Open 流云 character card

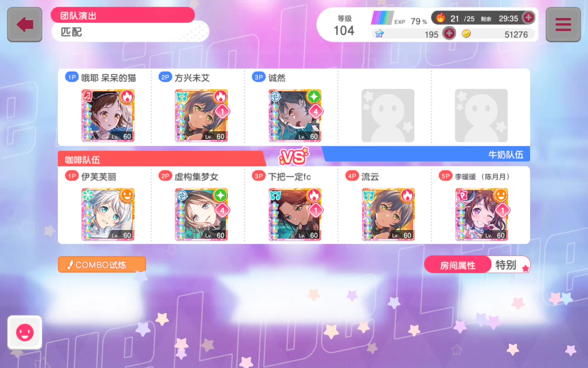tap(388, 214)
